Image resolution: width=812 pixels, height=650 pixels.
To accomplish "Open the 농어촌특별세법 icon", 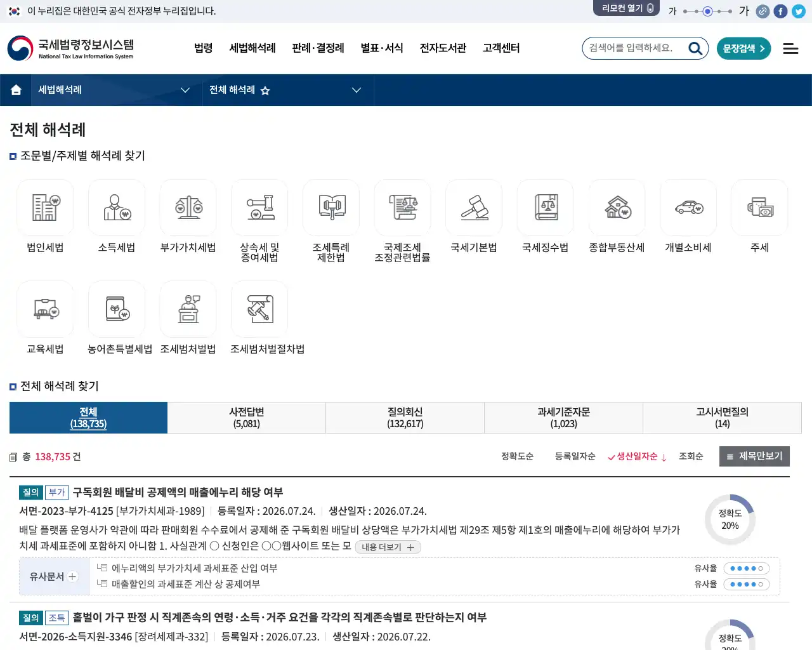I will point(117,309).
